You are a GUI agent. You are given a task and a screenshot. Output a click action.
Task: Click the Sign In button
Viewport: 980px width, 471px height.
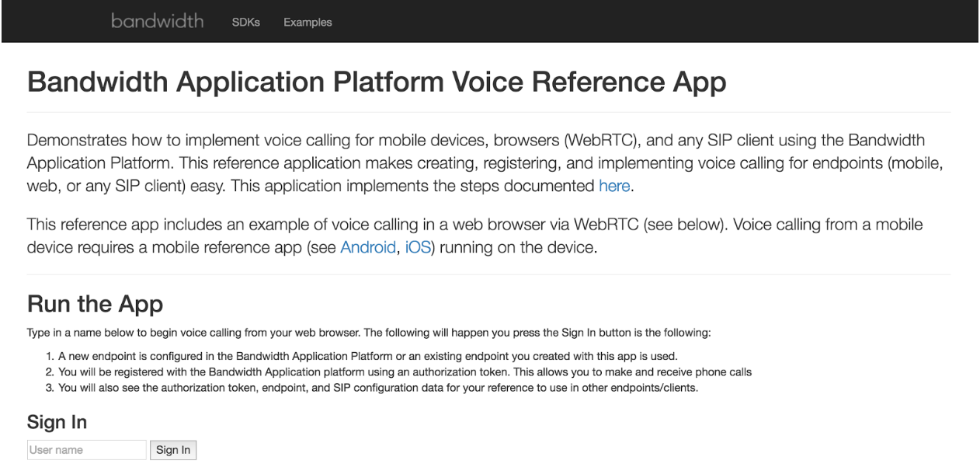pos(173,450)
